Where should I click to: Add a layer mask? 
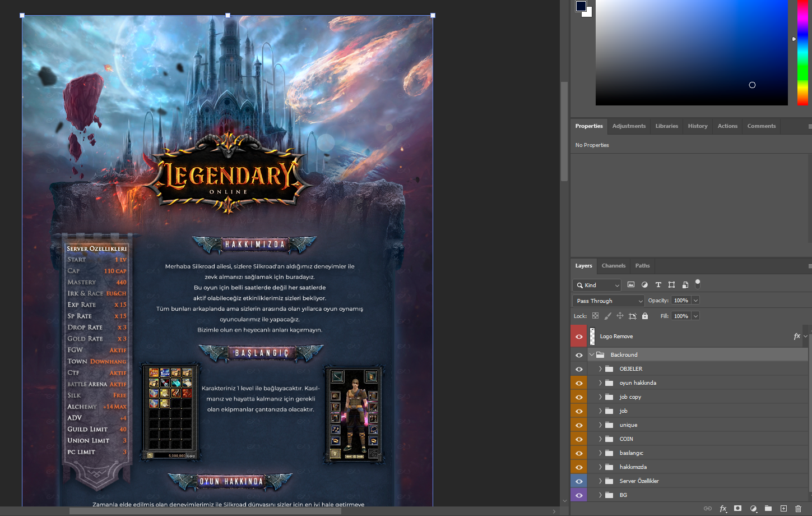pos(738,509)
